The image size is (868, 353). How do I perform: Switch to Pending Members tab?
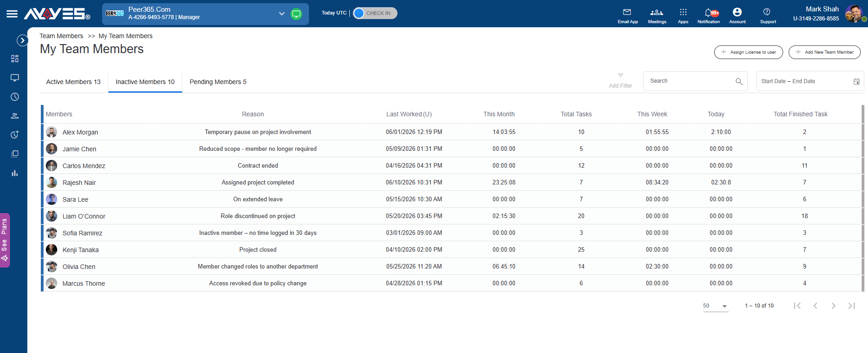(x=218, y=82)
